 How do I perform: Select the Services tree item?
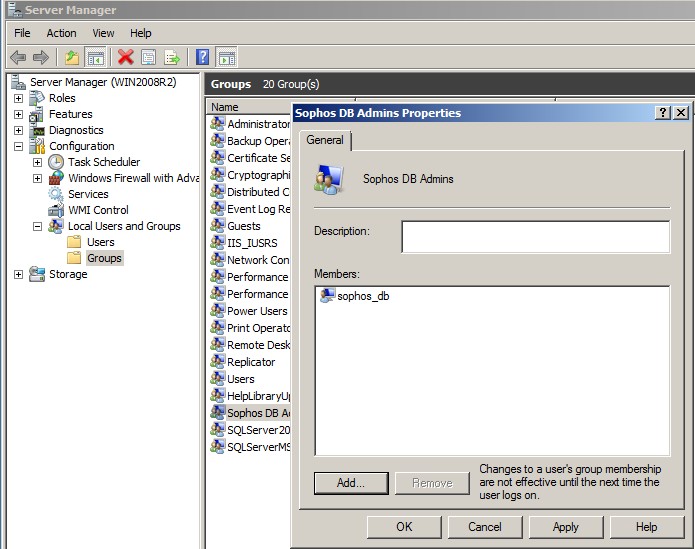(88, 194)
